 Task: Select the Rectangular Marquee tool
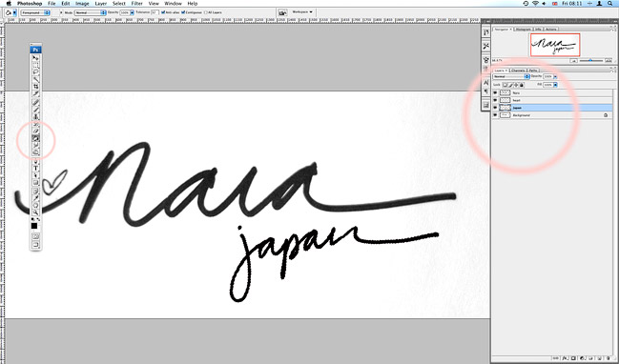(35, 64)
